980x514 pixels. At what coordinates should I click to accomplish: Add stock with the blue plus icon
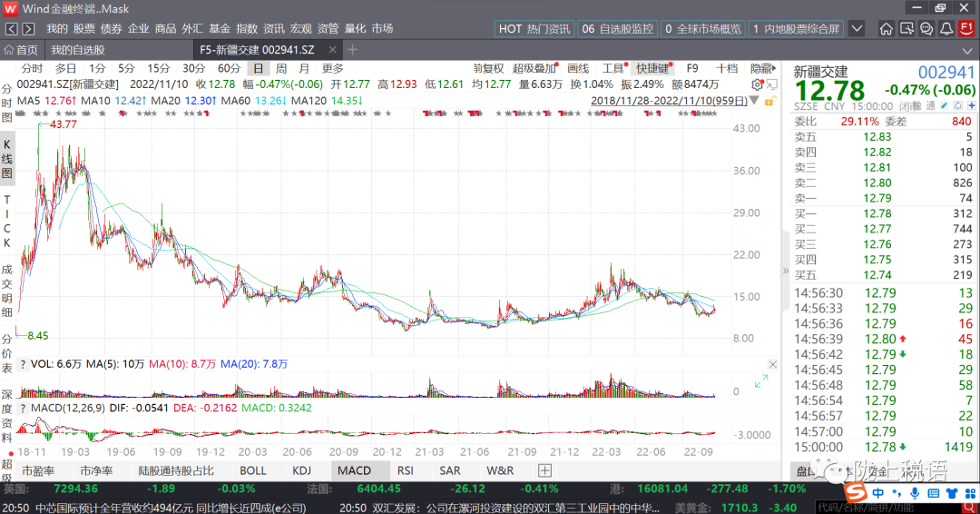[971, 106]
